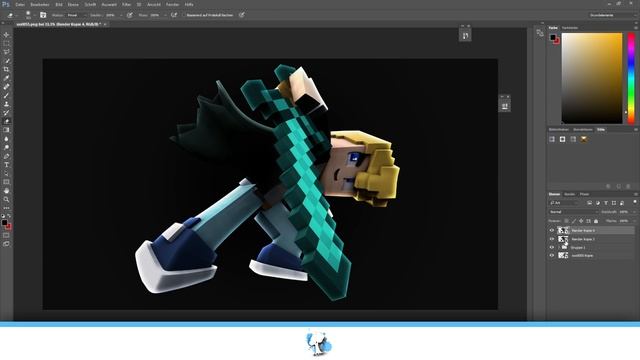Apply the fourth style preset thumbnail
Screen dimensions: 640x360
[x=584, y=139]
